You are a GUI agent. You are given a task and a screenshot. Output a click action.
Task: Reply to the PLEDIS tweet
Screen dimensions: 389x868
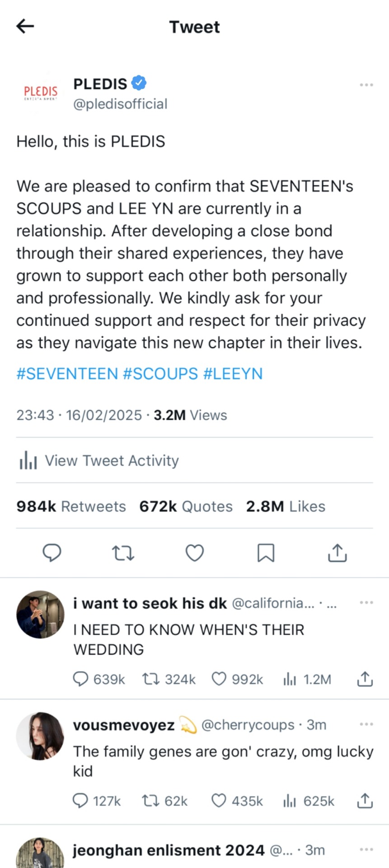coord(52,552)
